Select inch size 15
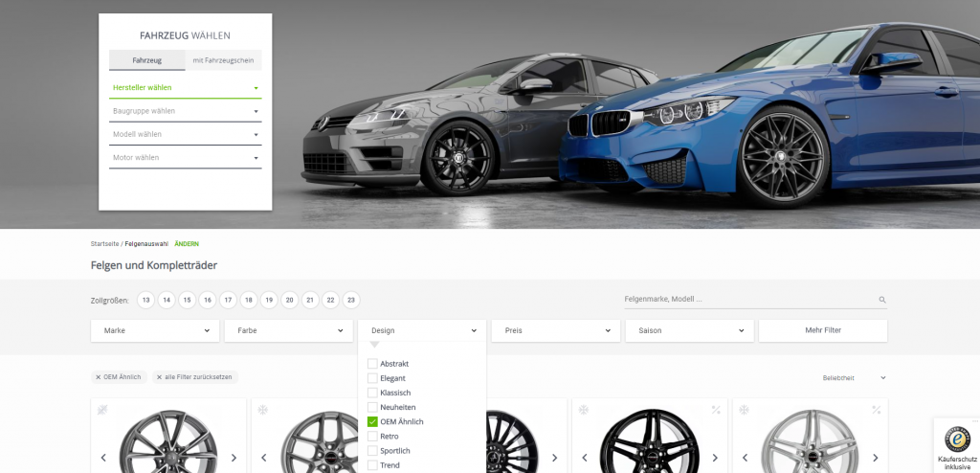This screenshot has height=473, width=980. [187, 301]
